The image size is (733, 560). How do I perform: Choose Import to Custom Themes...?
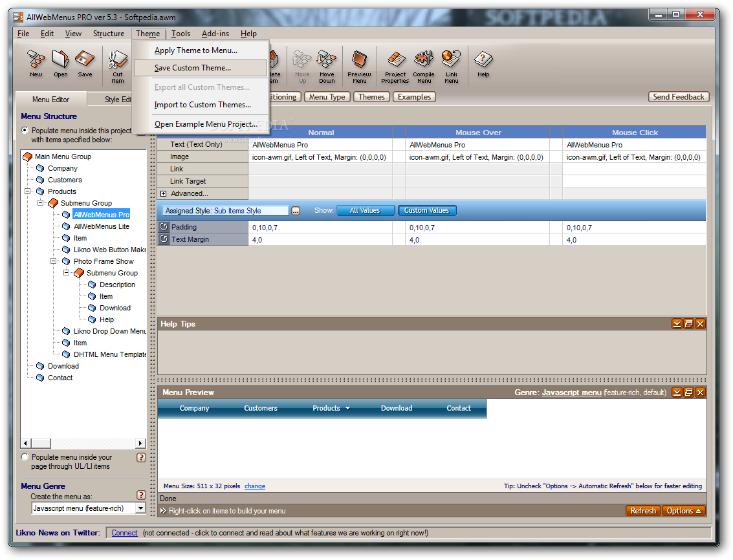point(201,105)
